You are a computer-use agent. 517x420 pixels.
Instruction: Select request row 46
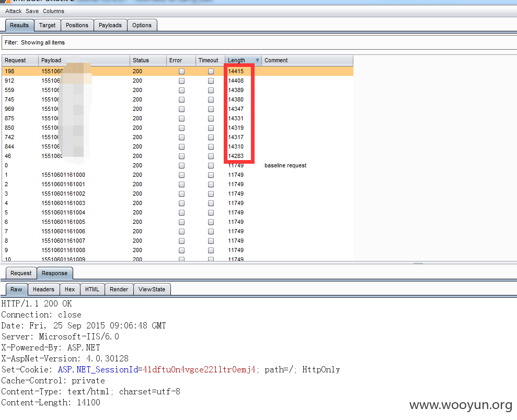pos(177,156)
